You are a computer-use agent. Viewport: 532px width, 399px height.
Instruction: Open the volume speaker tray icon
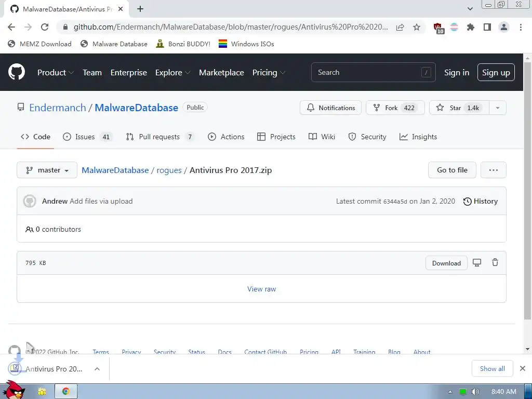475,392
